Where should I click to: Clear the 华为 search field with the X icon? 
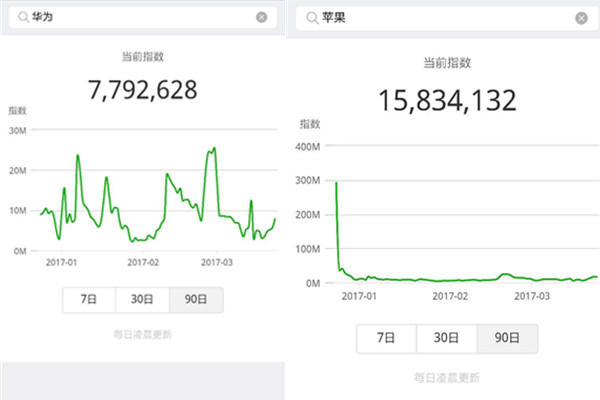point(262,17)
